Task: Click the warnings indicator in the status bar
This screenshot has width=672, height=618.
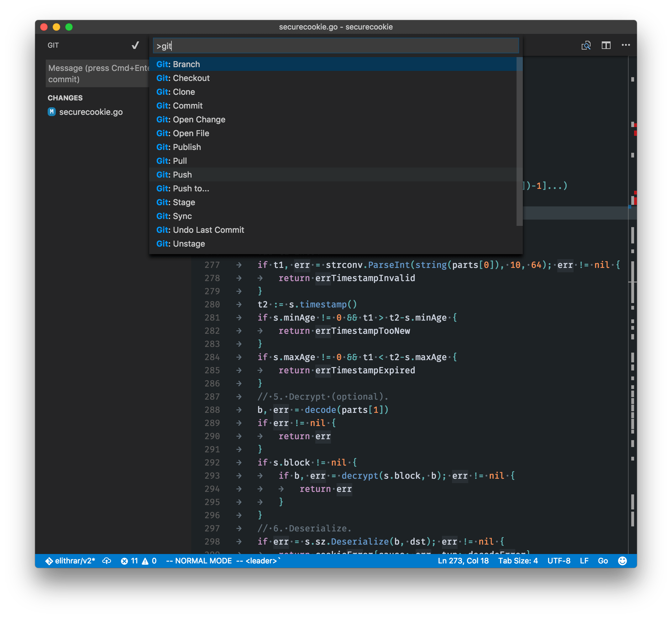Action: pos(150,561)
